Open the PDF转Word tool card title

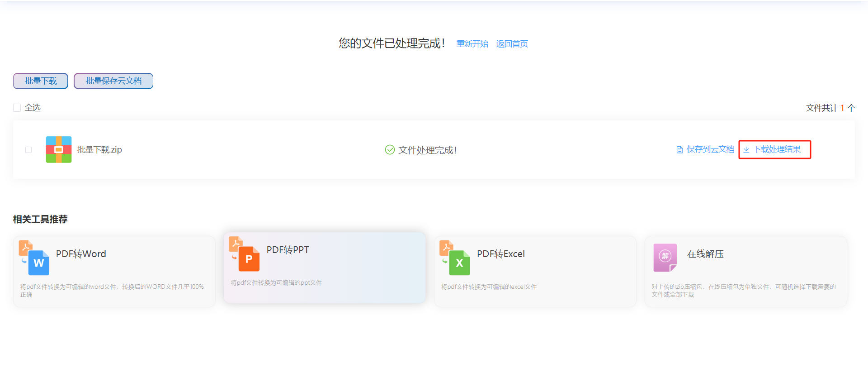[x=81, y=254]
